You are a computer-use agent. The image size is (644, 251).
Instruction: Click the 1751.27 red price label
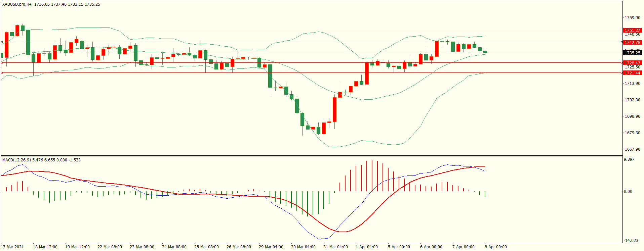tap(632, 31)
